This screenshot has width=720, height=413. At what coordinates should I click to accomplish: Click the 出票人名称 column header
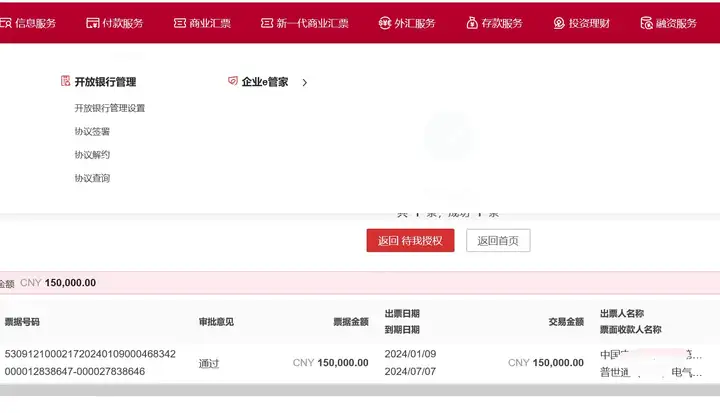(622, 313)
